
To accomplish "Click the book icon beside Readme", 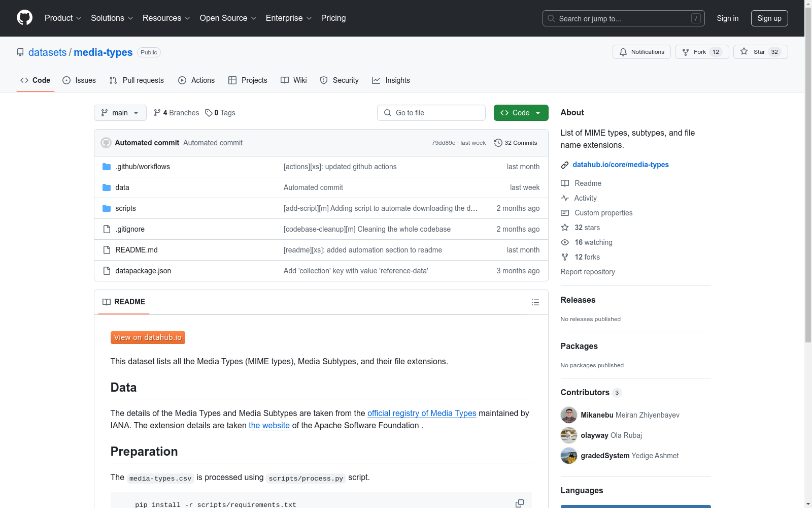I will (565, 183).
